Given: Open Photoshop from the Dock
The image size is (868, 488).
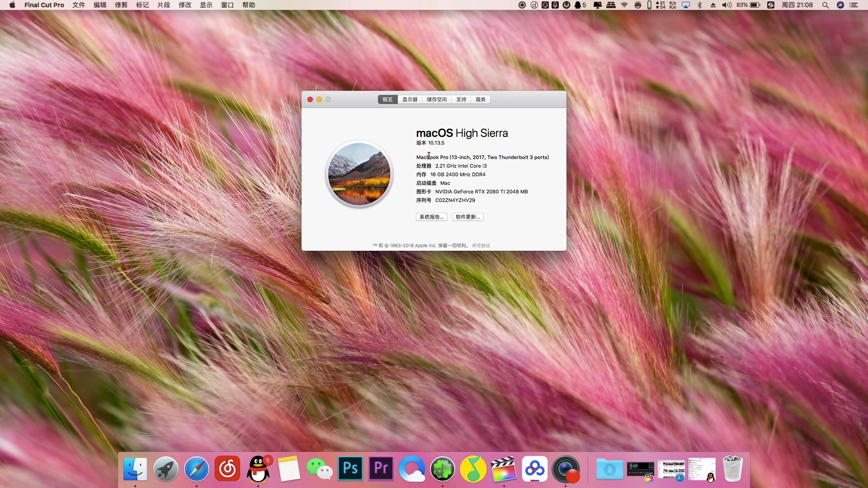Looking at the screenshot, I should coord(350,468).
